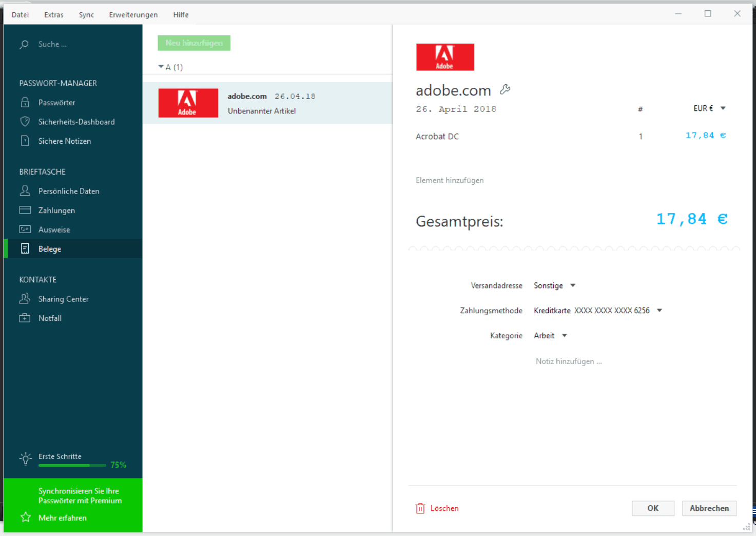
Task: Open Sicherheits-Dashboard in sidebar
Action: 73,122
